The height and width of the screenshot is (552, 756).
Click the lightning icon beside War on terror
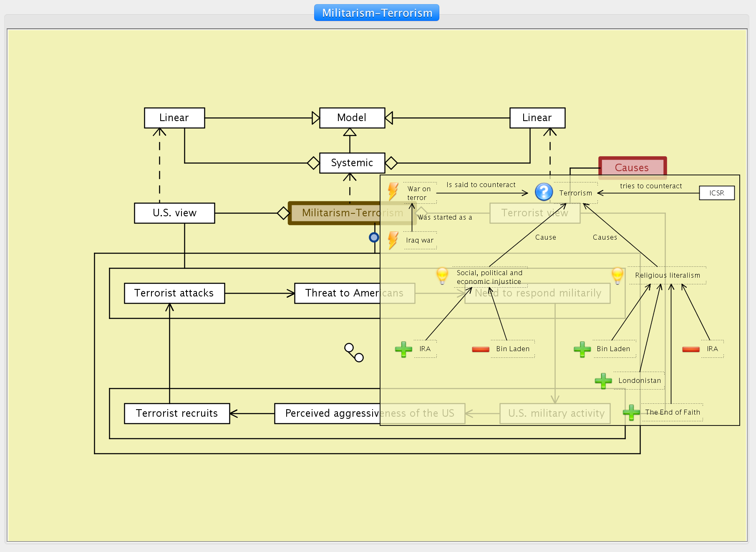[393, 192]
